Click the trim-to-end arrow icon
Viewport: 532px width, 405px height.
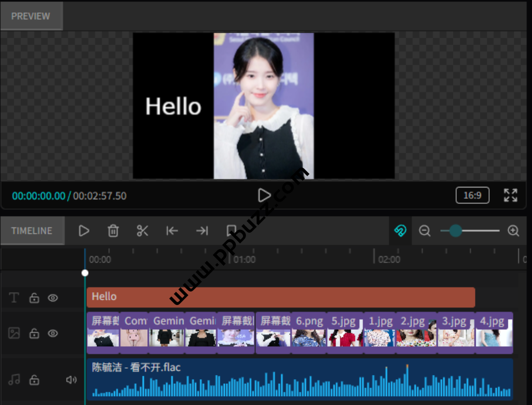(202, 231)
